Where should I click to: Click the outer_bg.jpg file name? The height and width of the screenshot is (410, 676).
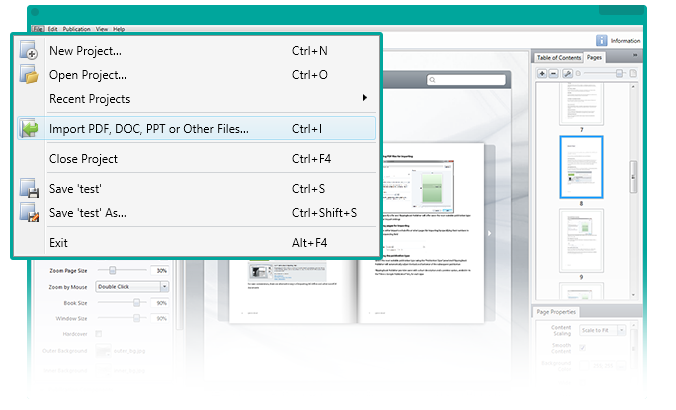(129, 351)
